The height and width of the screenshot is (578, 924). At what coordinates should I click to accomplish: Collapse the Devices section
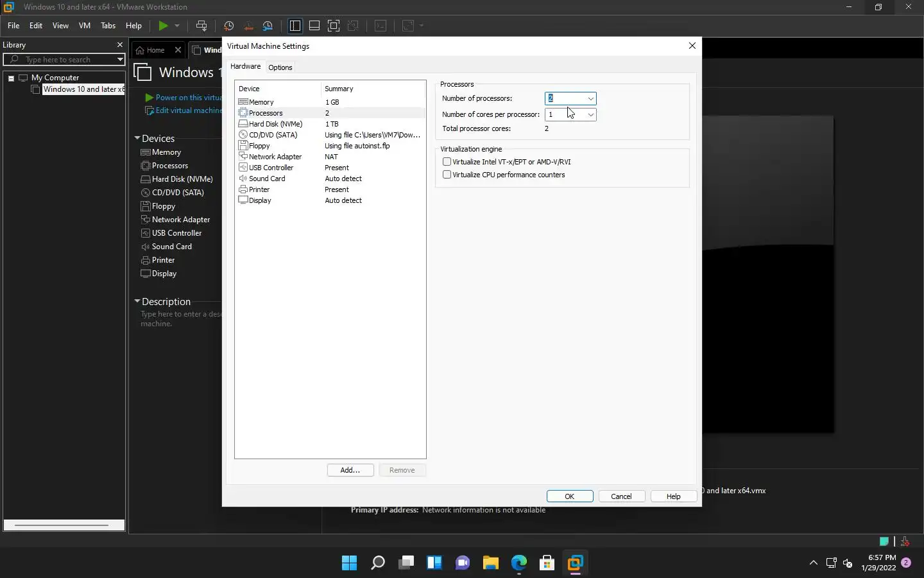137,138
